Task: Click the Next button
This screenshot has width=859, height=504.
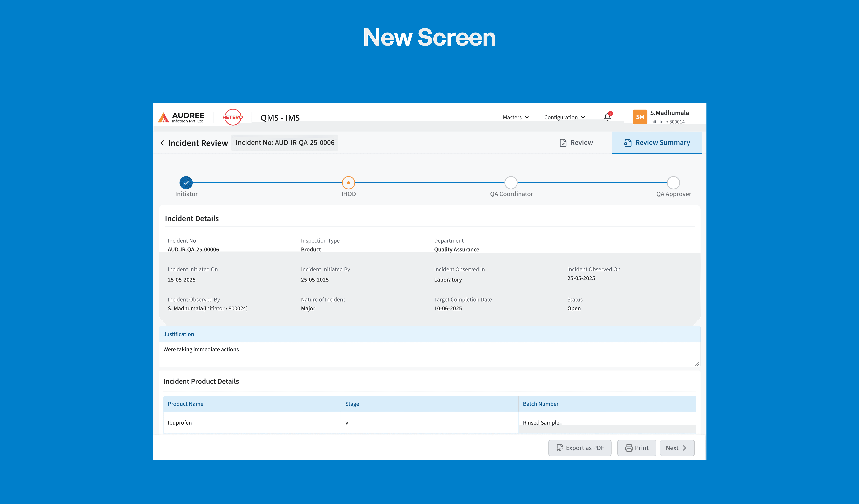Action: (677, 448)
